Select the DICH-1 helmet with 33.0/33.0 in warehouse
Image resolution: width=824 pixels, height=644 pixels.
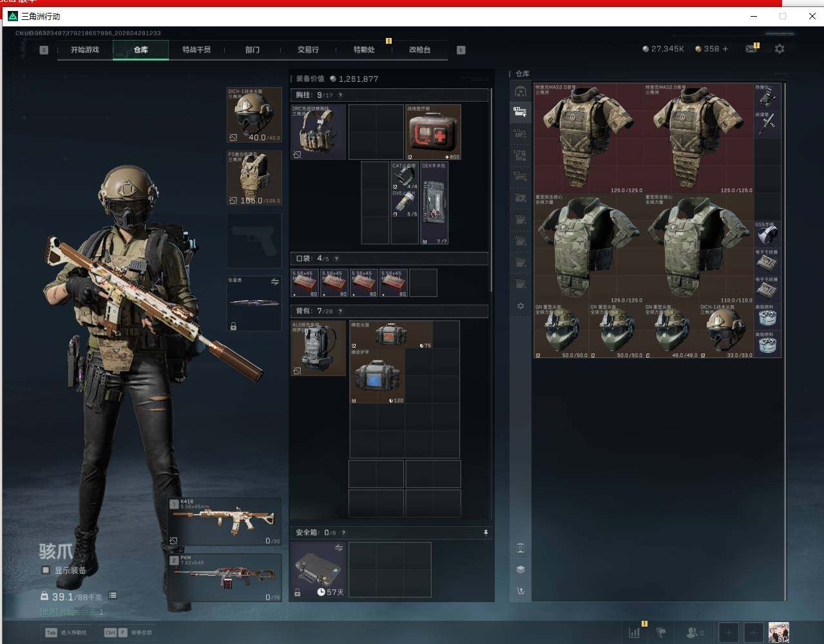click(x=727, y=331)
